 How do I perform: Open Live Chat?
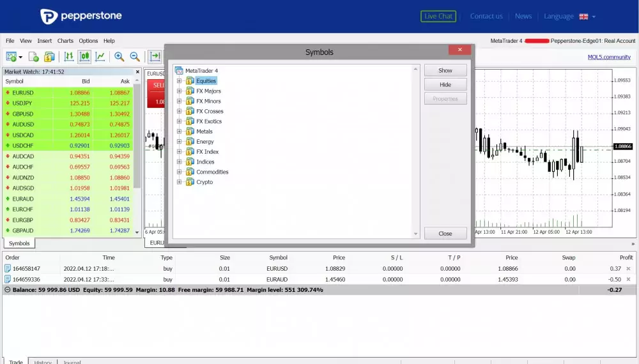click(438, 17)
